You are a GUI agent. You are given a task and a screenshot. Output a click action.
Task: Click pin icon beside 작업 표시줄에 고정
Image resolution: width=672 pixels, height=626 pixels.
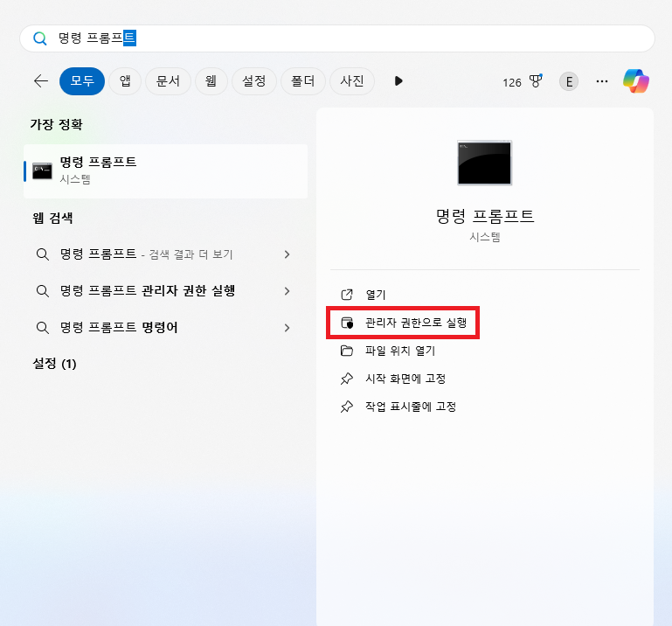click(347, 407)
